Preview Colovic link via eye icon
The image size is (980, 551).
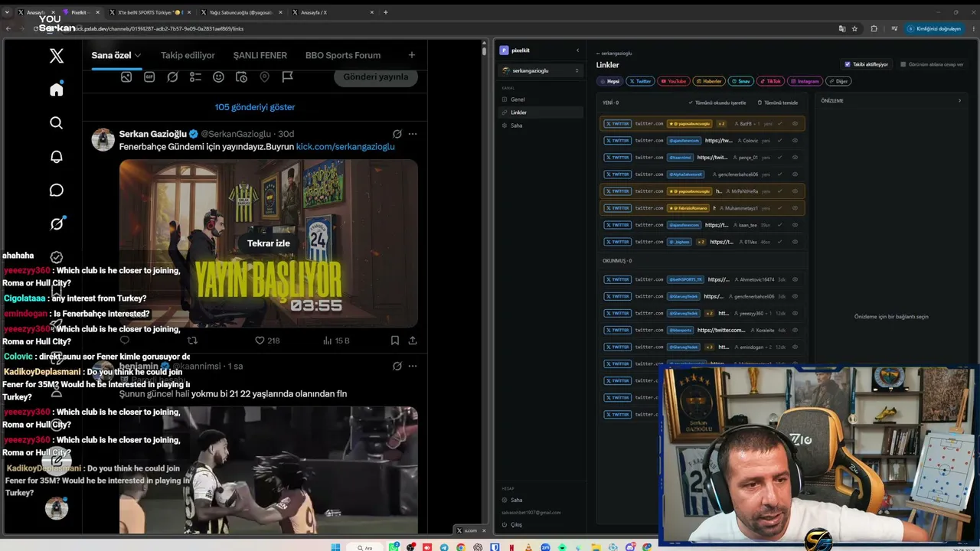795,140
